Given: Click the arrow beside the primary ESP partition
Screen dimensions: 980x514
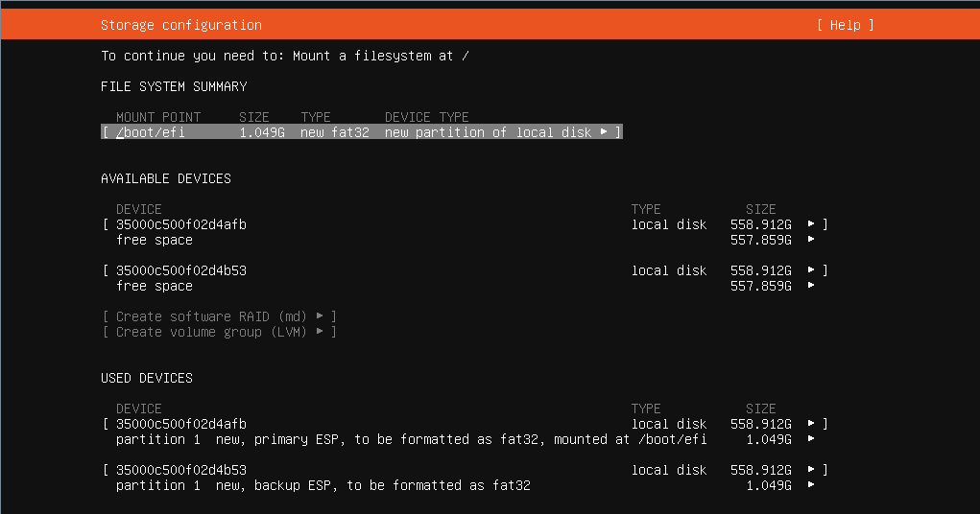Looking at the screenshot, I should [811, 439].
